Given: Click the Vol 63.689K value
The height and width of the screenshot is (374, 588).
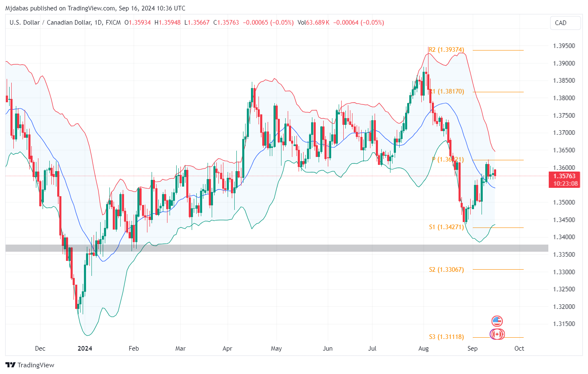Looking at the screenshot, I should click(x=313, y=23).
